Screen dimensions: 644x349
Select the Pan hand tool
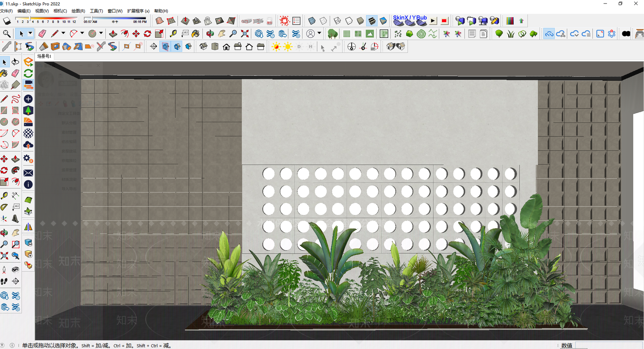coord(221,34)
